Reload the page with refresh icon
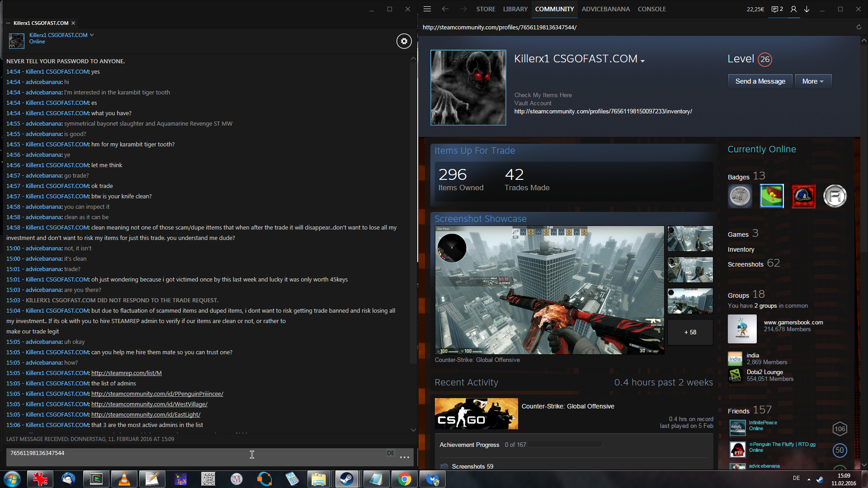Image resolution: width=868 pixels, height=488 pixels. (859, 27)
